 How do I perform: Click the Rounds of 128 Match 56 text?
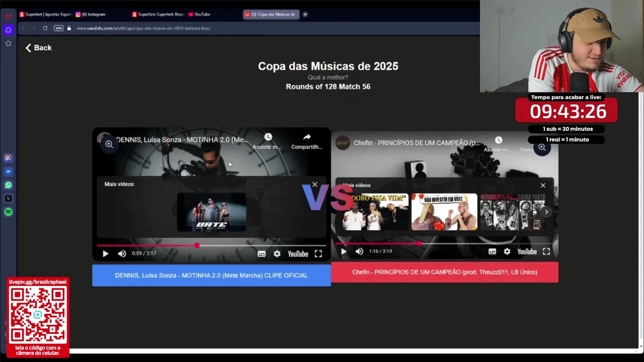coord(328,86)
